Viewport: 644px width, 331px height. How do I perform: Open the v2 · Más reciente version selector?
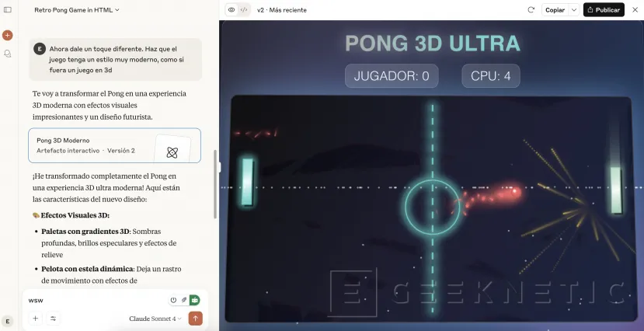(282, 10)
